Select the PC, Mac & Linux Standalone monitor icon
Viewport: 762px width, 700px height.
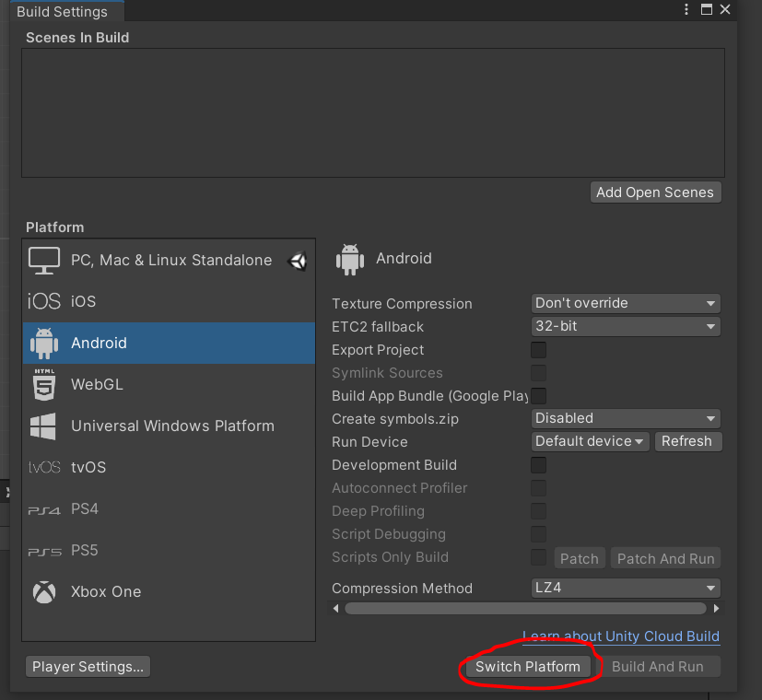[x=44, y=261]
